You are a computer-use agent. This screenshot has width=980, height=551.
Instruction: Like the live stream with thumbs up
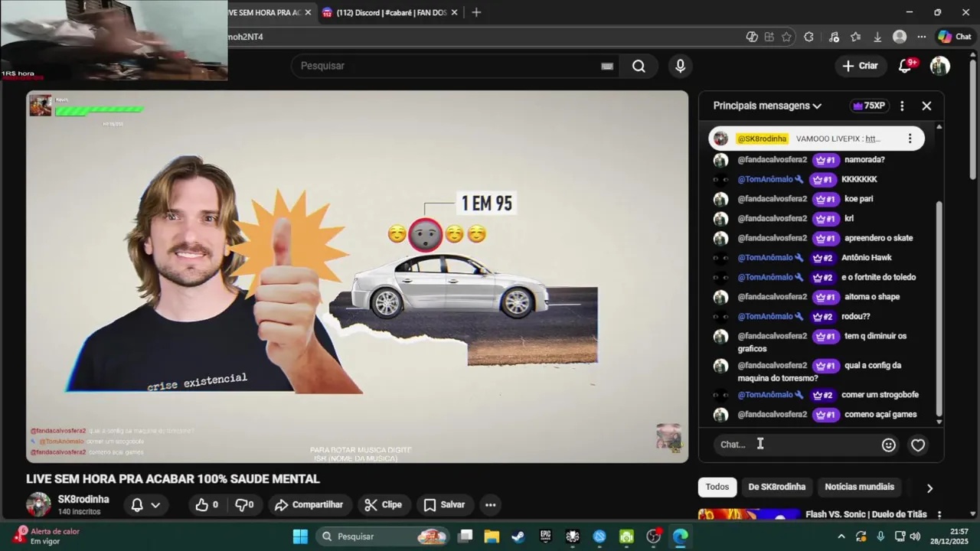[x=207, y=504]
